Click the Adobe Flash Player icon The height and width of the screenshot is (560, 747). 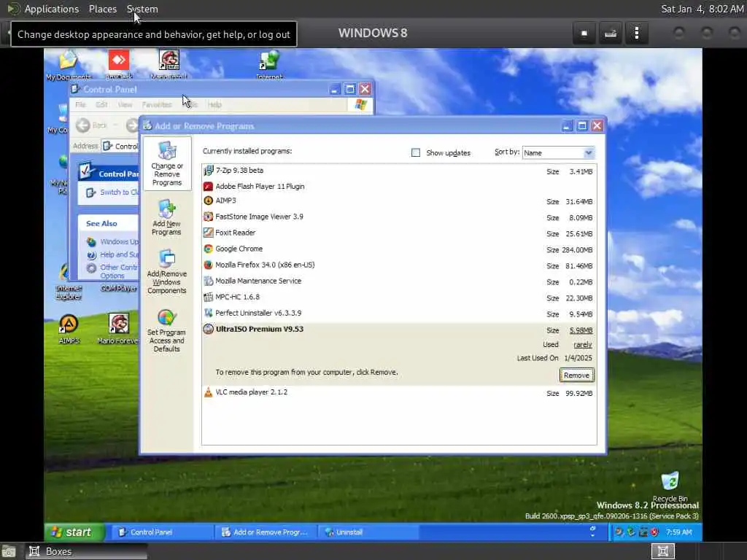point(208,186)
